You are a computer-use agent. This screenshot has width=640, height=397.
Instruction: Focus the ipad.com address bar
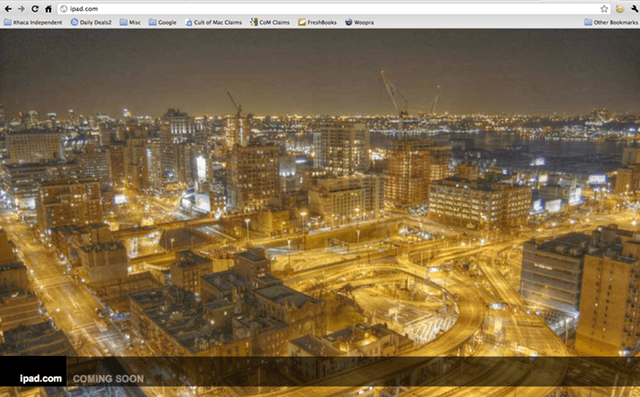(x=334, y=9)
